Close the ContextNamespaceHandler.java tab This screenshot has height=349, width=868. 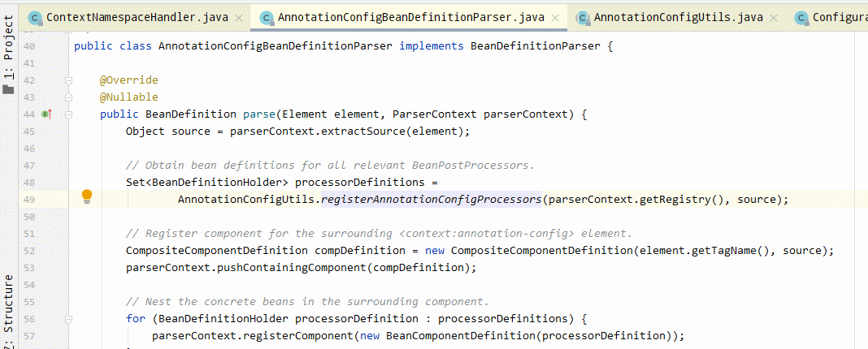(x=238, y=18)
